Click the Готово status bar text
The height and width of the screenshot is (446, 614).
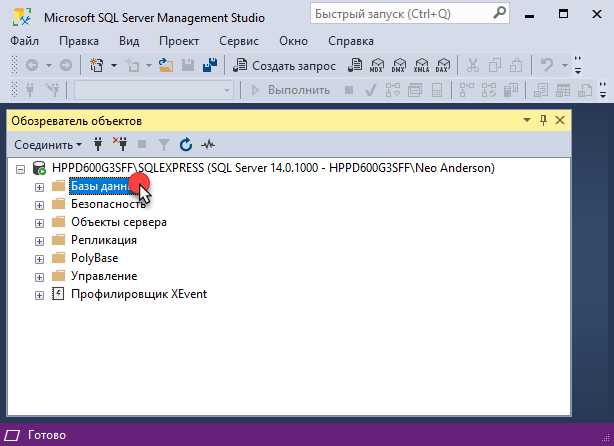pyautogui.click(x=47, y=435)
